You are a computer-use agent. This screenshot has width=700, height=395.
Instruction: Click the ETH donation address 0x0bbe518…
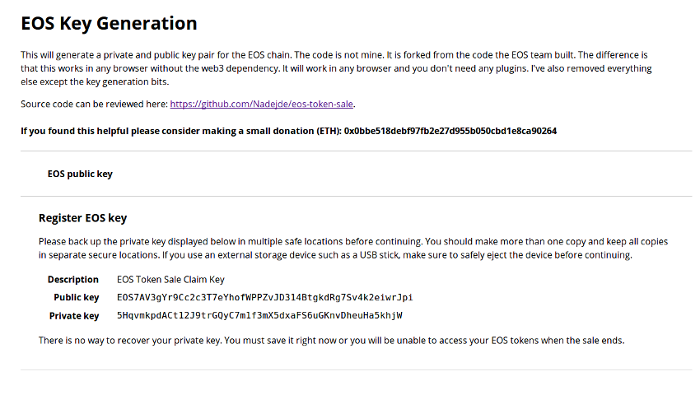[x=450, y=131]
